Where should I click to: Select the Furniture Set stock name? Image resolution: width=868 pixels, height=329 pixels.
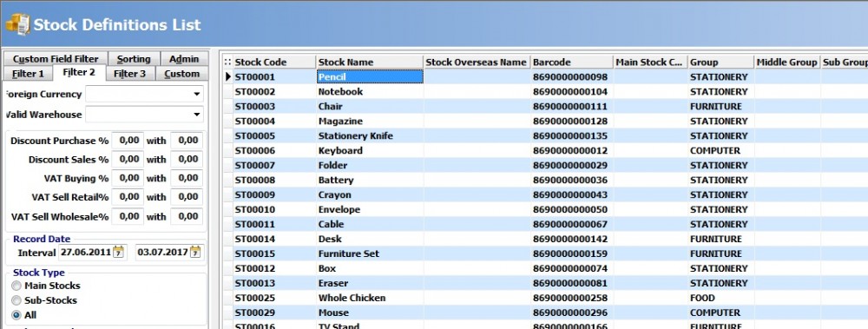coord(370,253)
